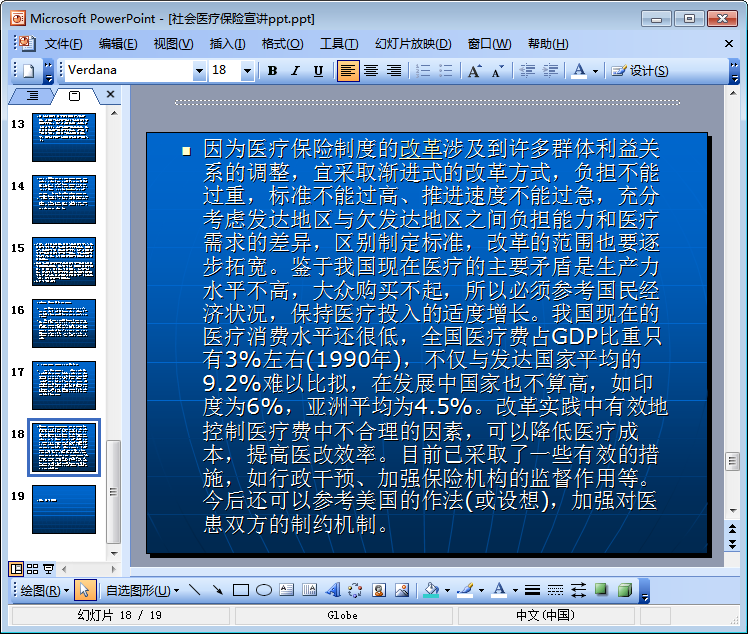Screen dimensions: 748x634
Task: Select the Arrow drawing tool
Action: coord(218,591)
